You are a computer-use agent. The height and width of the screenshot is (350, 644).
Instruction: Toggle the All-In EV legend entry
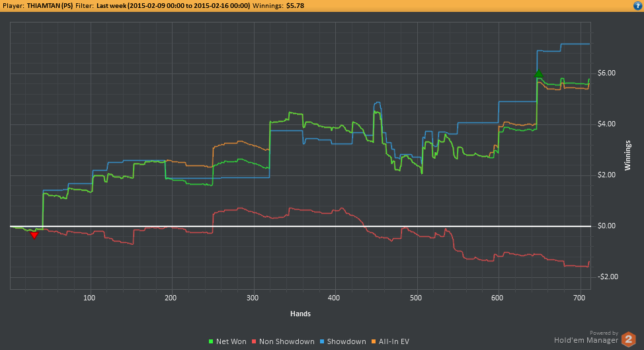coord(390,341)
